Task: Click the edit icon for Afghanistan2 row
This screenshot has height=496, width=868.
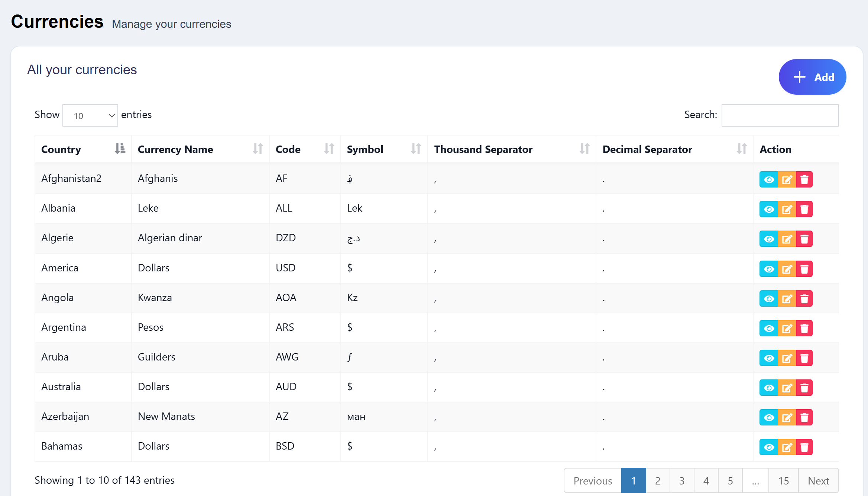Action: [787, 180]
